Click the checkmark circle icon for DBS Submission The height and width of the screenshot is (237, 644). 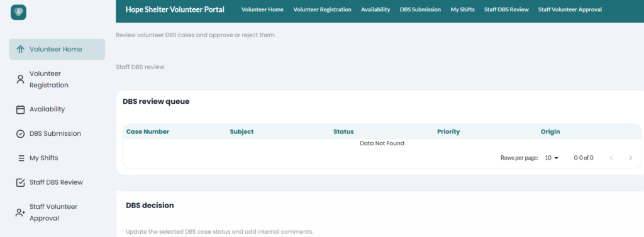(x=20, y=133)
